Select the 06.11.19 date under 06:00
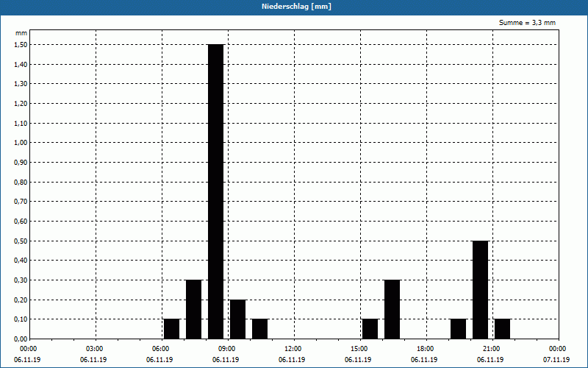588x368 pixels. 159,360
